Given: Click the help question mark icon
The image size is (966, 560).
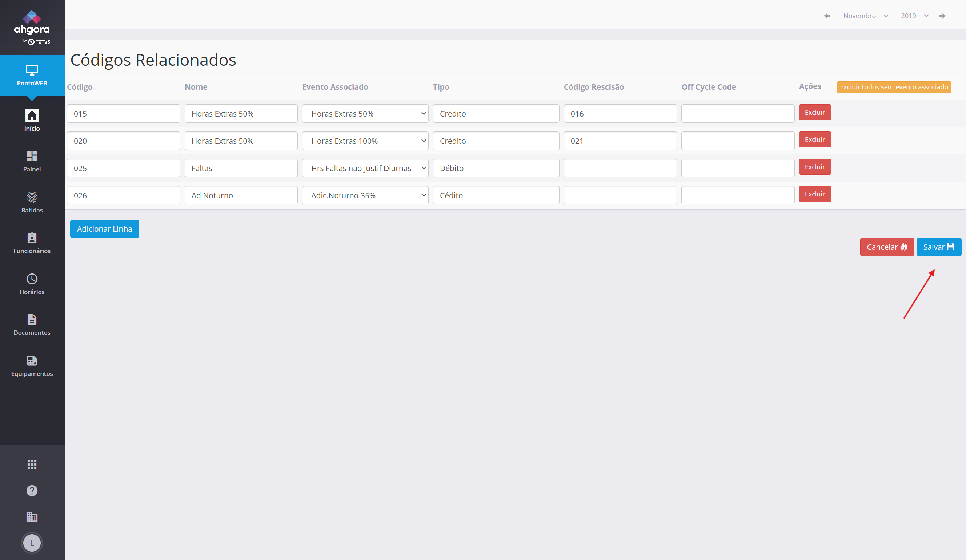Looking at the screenshot, I should (32, 491).
